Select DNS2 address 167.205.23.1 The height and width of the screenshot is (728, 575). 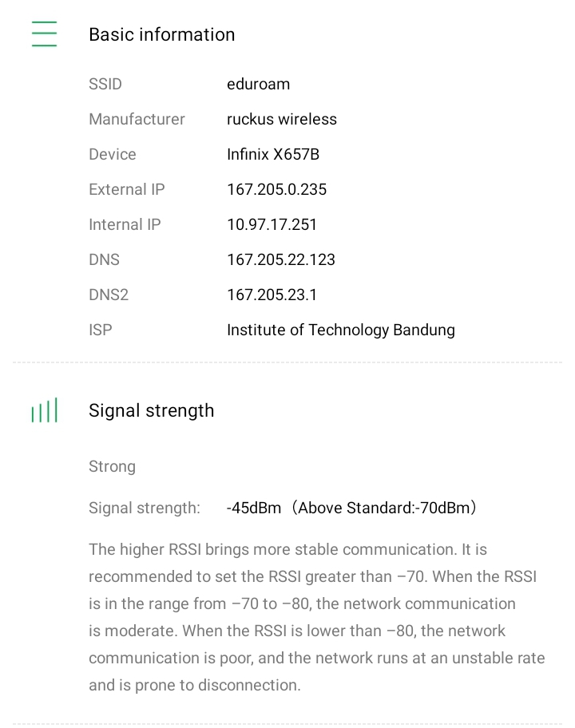coord(272,295)
